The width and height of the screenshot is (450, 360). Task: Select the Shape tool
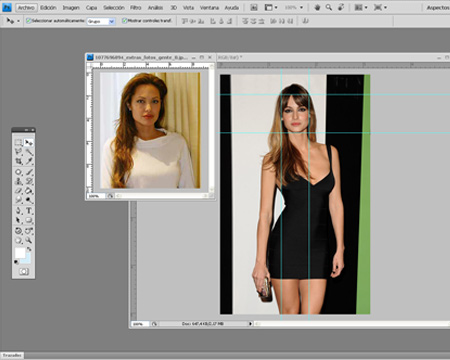click(x=29, y=220)
